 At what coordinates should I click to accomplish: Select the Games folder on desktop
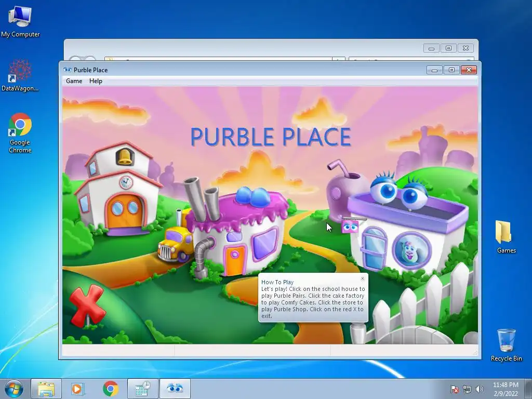click(x=506, y=237)
